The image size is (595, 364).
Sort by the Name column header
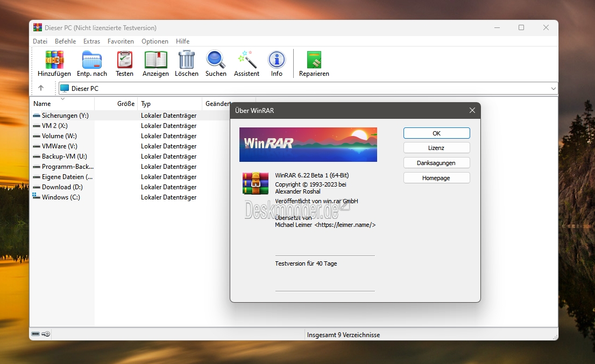click(62, 104)
